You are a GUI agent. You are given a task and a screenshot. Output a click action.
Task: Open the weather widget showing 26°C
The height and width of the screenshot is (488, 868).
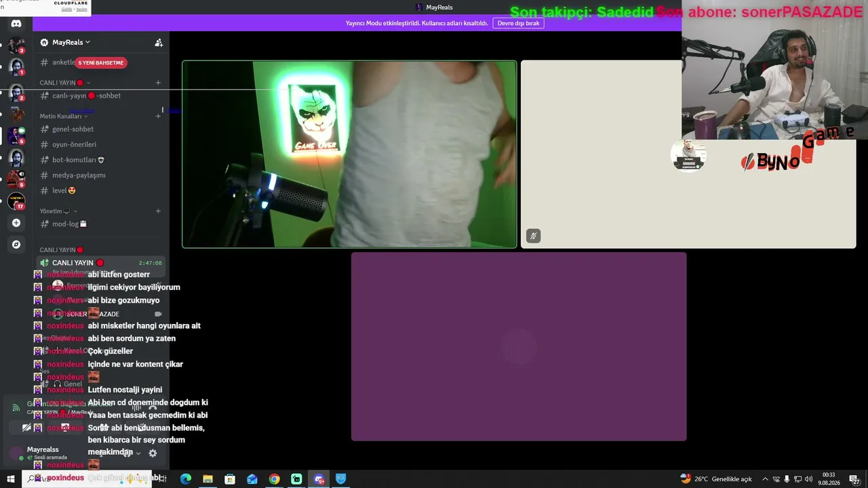point(715,479)
